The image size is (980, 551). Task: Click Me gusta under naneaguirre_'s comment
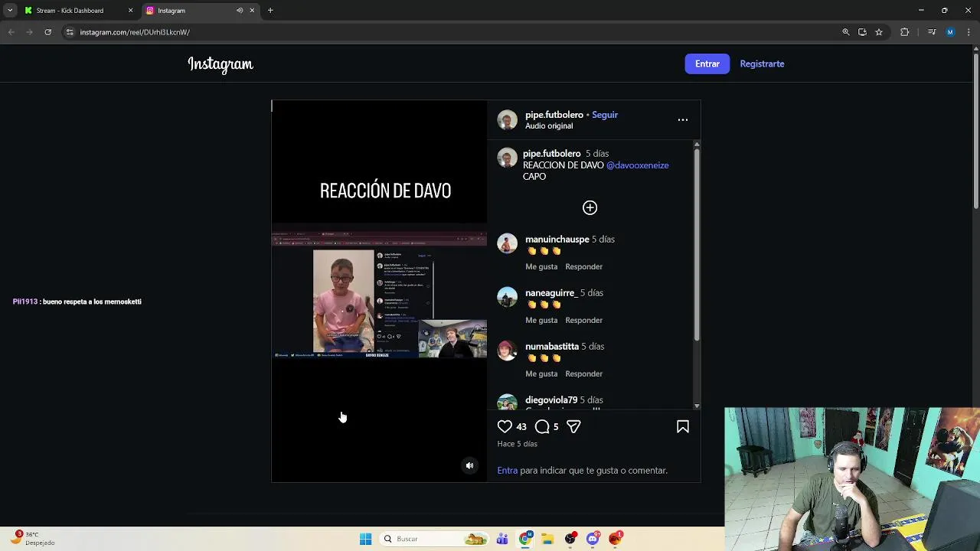click(541, 321)
